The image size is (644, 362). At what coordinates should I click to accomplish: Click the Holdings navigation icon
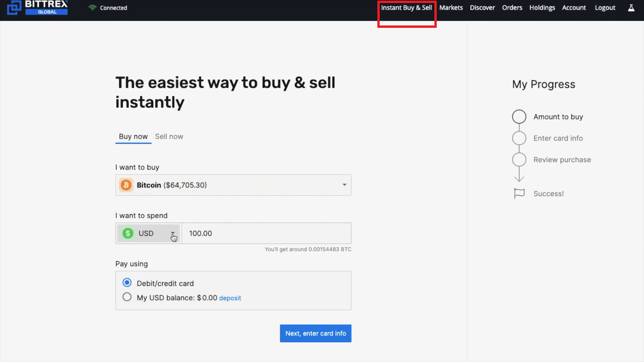point(542,7)
